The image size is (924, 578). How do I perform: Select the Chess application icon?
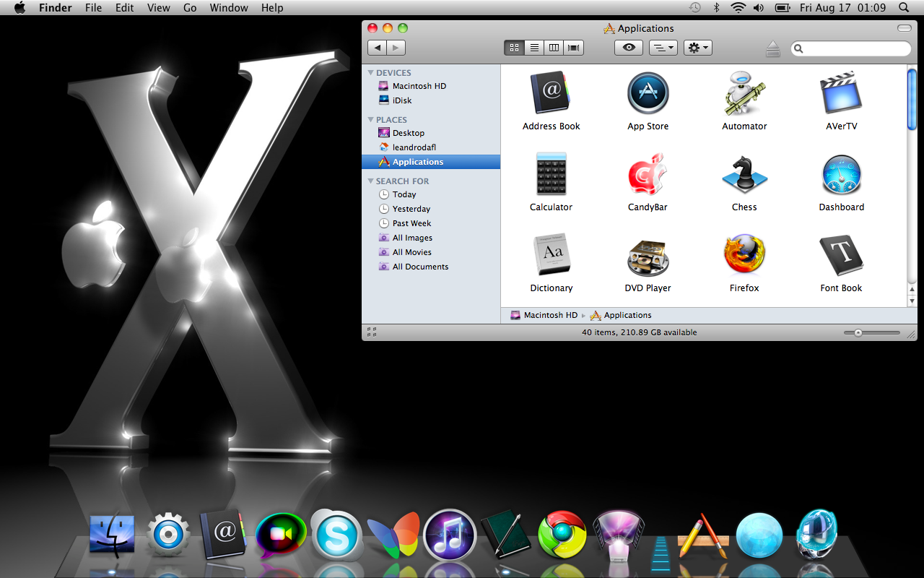coord(744,175)
